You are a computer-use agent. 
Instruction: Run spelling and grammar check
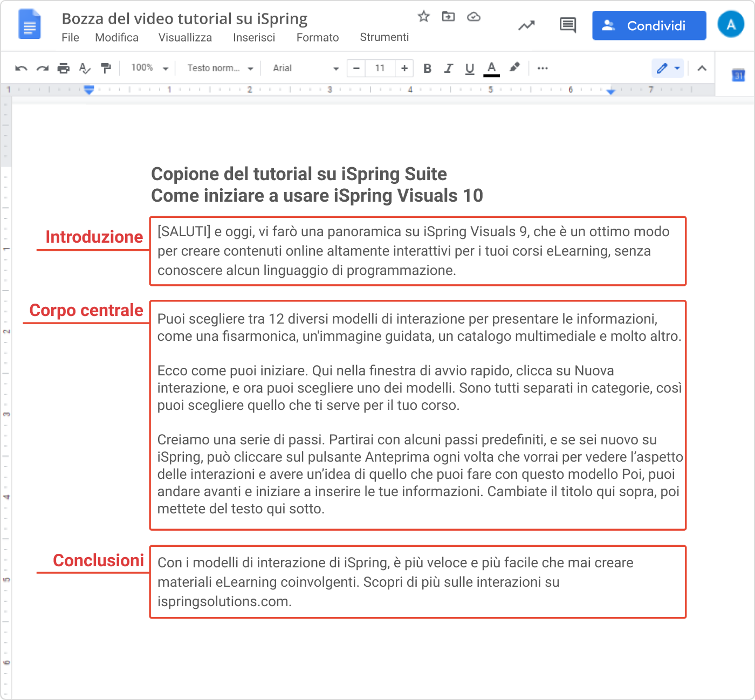tap(85, 68)
